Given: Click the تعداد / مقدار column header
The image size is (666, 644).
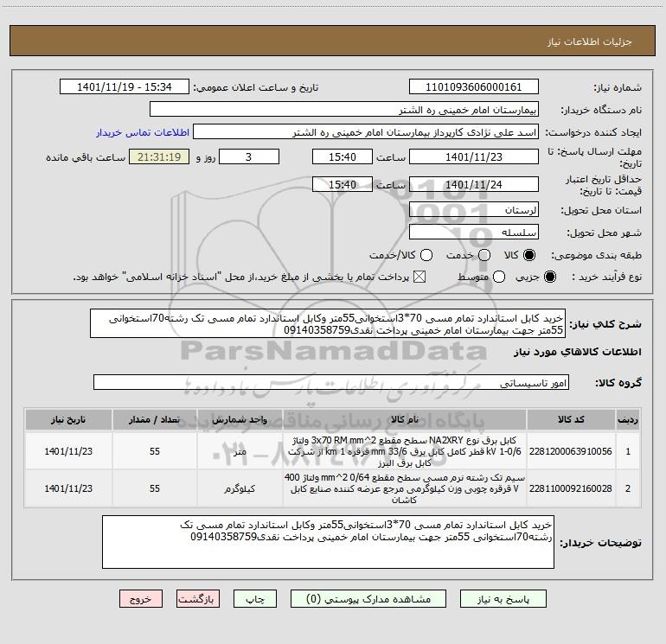Looking at the screenshot, I should coord(155,420).
